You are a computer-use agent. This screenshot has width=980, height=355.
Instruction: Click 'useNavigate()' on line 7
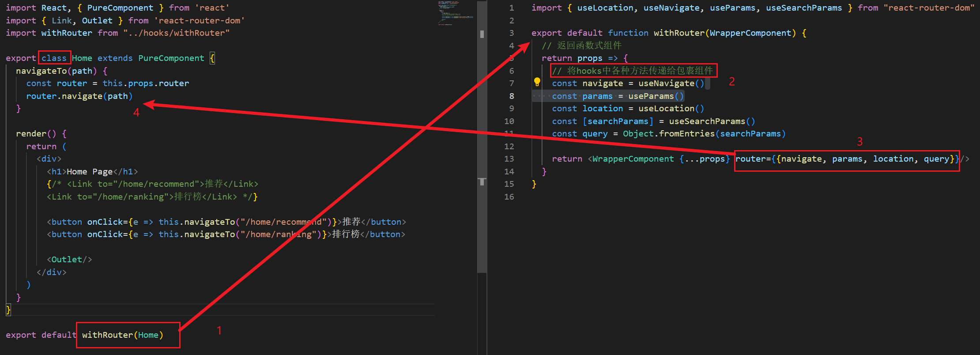671,83
